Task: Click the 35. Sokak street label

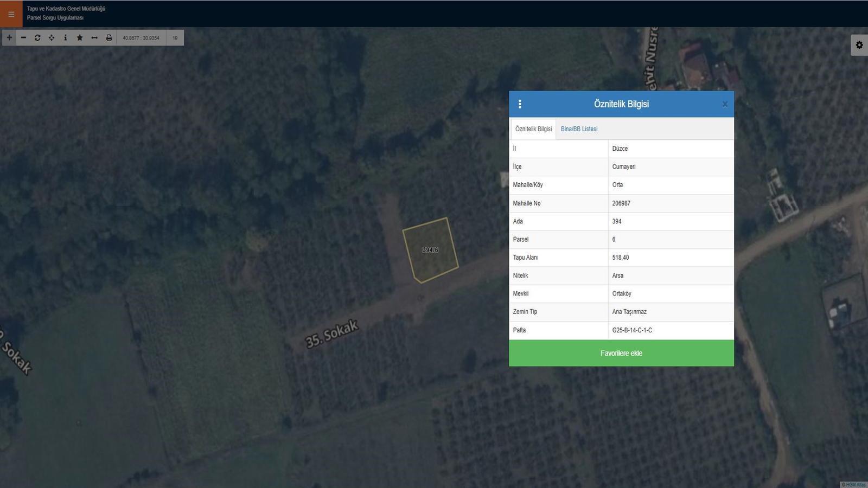Action: click(x=331, y=333)
